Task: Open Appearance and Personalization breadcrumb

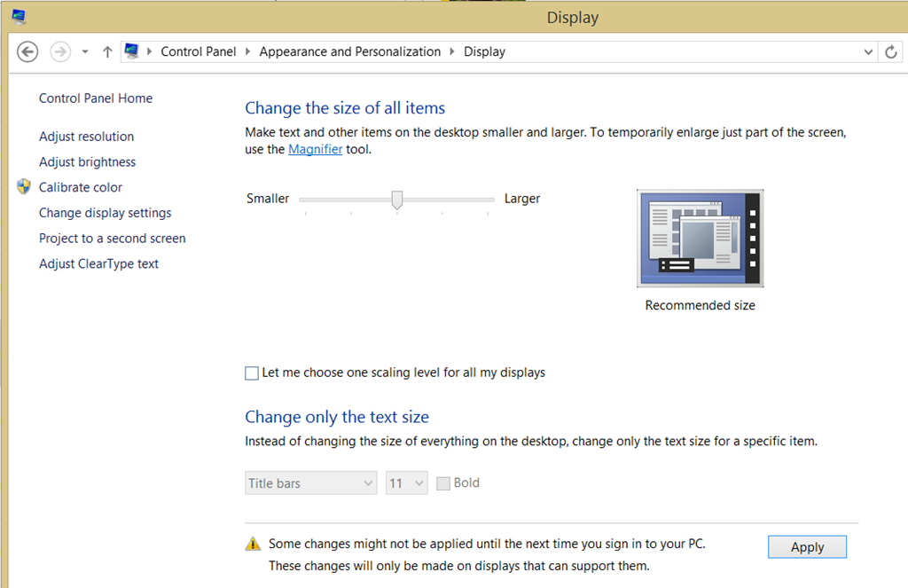Action: 349,51
